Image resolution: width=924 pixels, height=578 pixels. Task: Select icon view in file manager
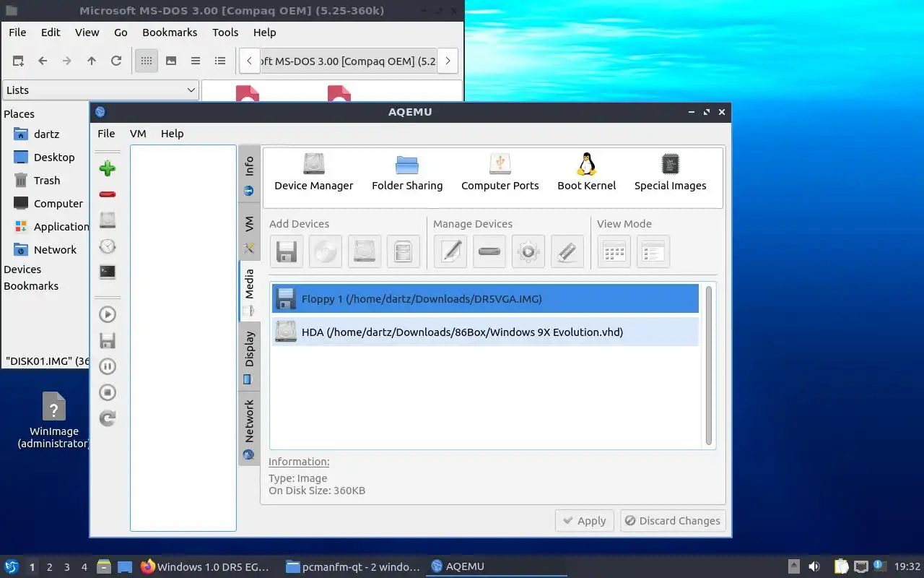tap(147, 61)
